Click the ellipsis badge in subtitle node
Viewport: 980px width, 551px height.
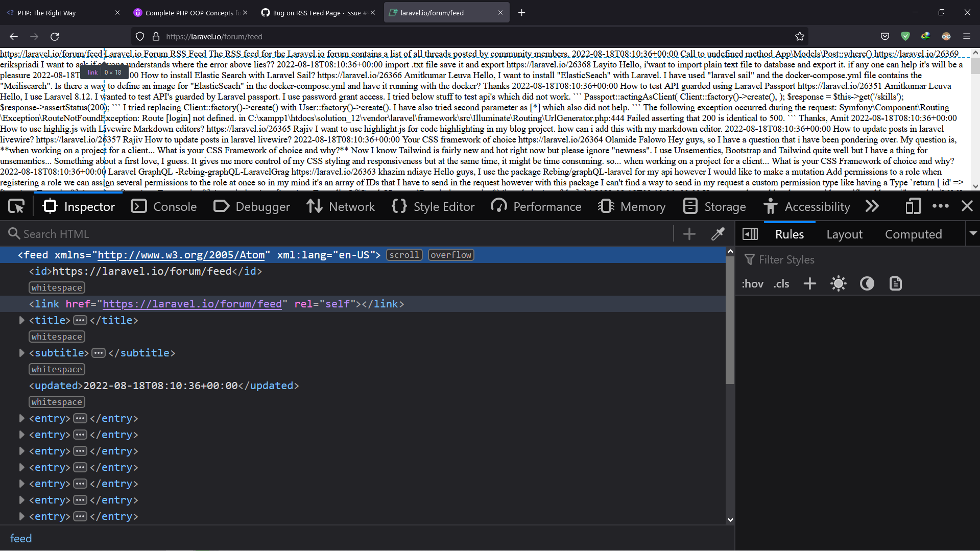point(99,353)
